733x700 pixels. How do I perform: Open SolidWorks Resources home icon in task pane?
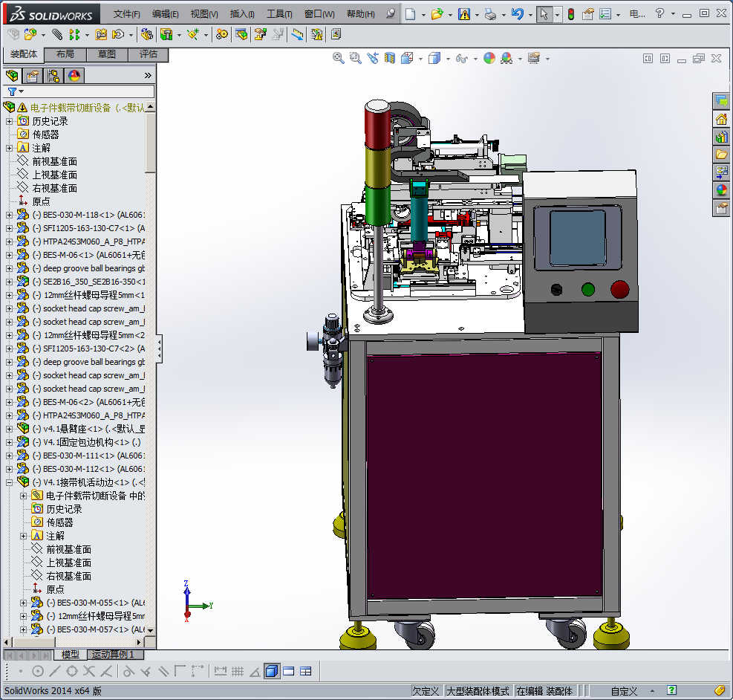721,119
